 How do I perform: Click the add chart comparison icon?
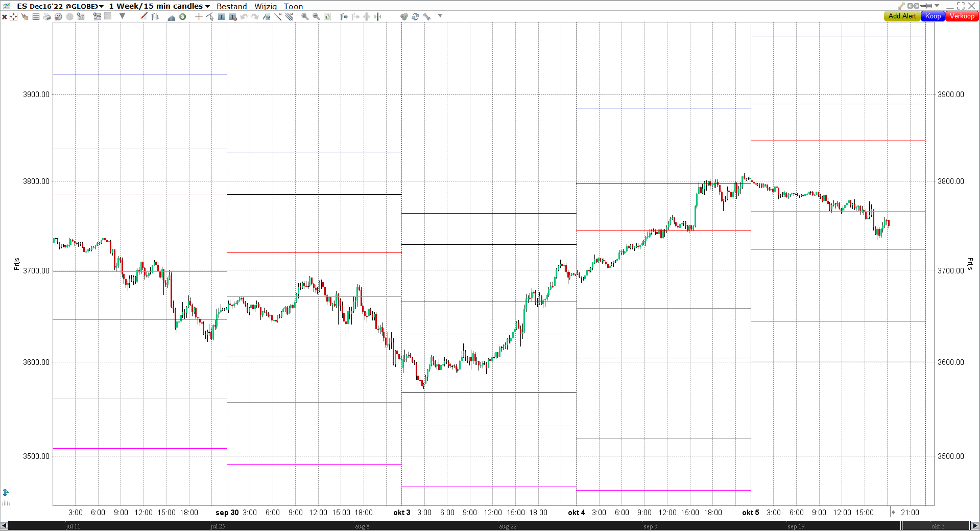click(x=97, y=16)
